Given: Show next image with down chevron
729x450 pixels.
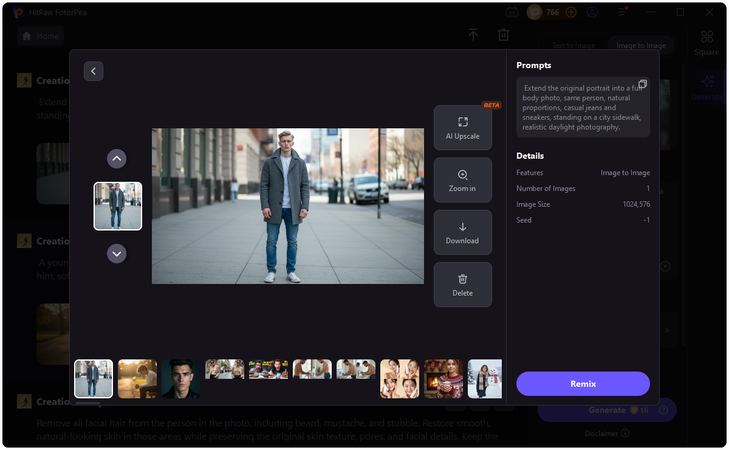Looking at the screenshot, I should [x=117, y=254].
